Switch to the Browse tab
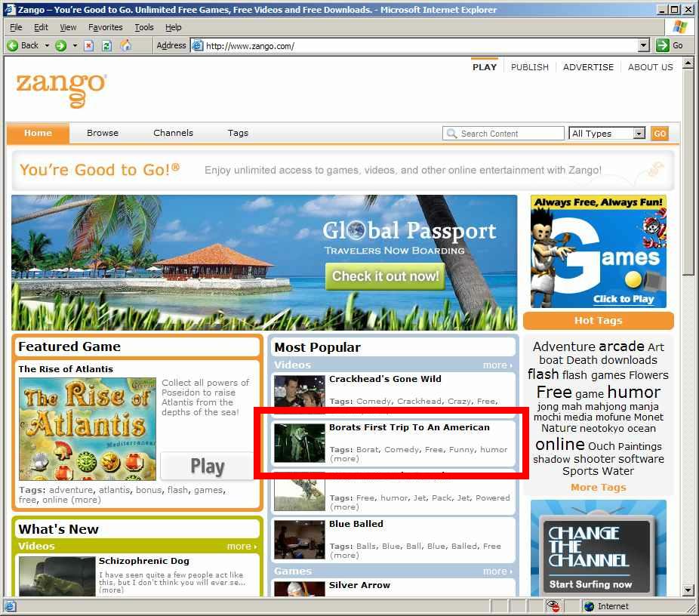 (x=103, y=134)
